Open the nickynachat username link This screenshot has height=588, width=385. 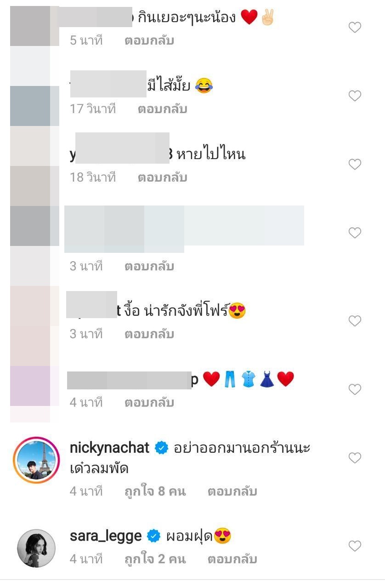pyautogui.click(x=109, y=447)
